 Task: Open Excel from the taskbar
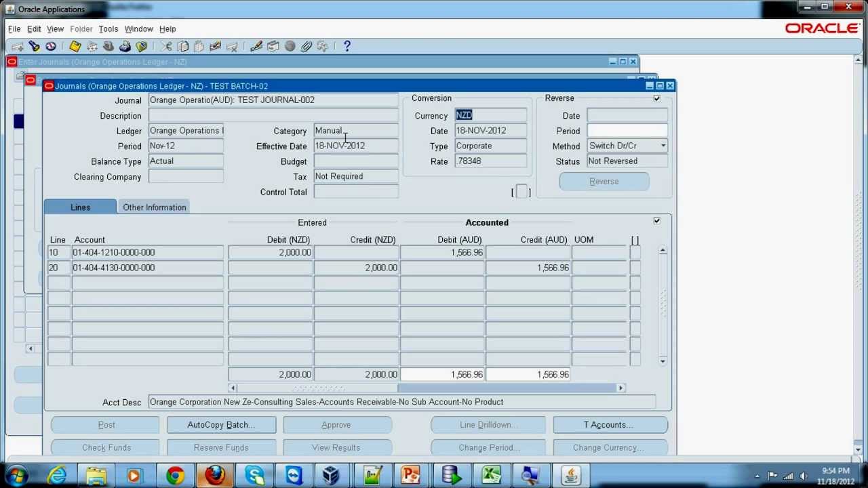point(492,475)
